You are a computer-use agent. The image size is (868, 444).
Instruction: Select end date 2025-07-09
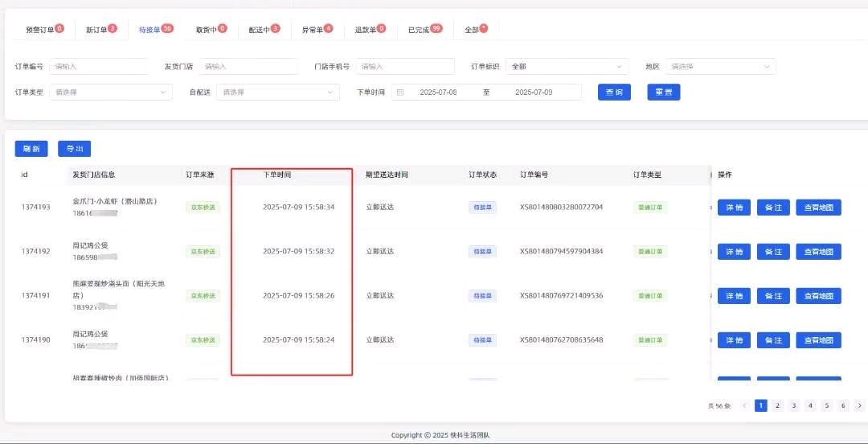click(x=534, y=92)
